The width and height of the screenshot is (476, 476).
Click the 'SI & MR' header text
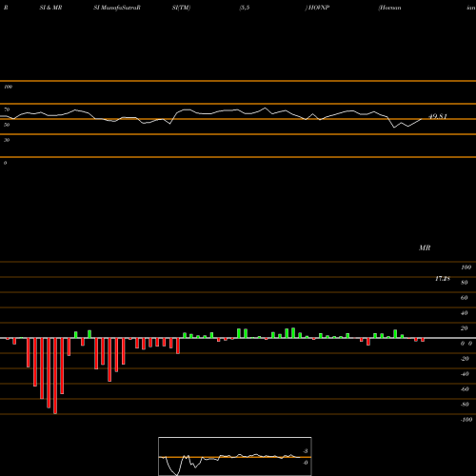pos(50,8)
